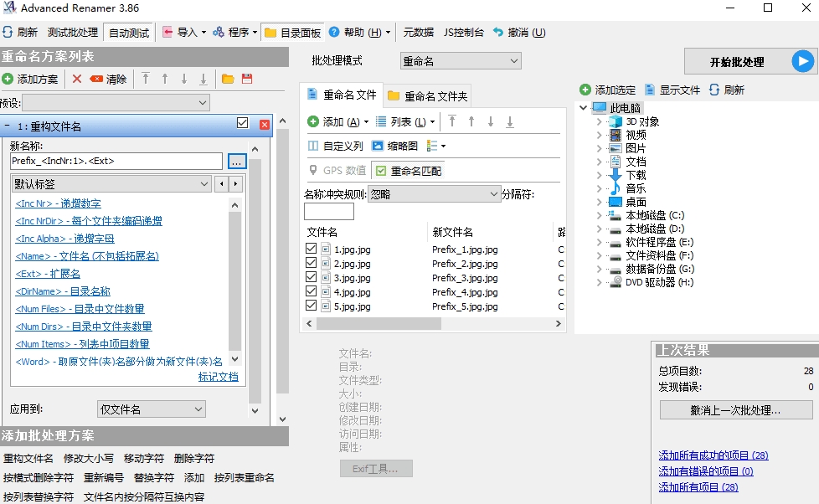Click the red X delete-method icon

point(77,79)
